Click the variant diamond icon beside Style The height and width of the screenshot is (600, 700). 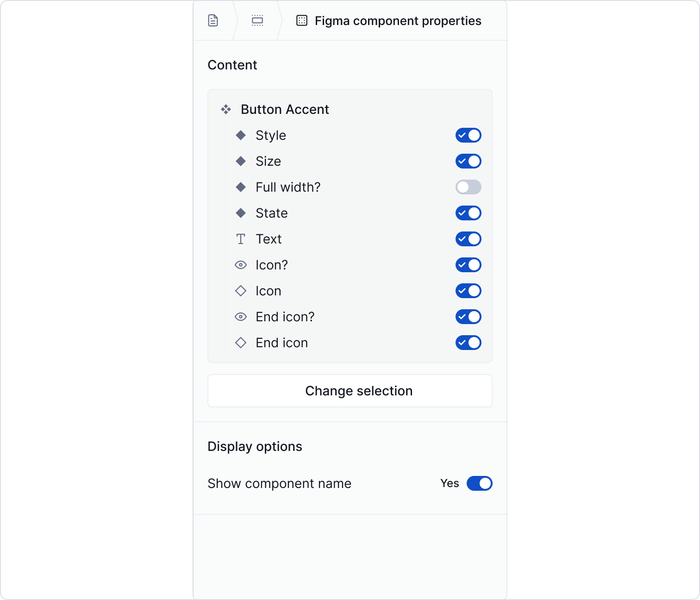point(241,135)
